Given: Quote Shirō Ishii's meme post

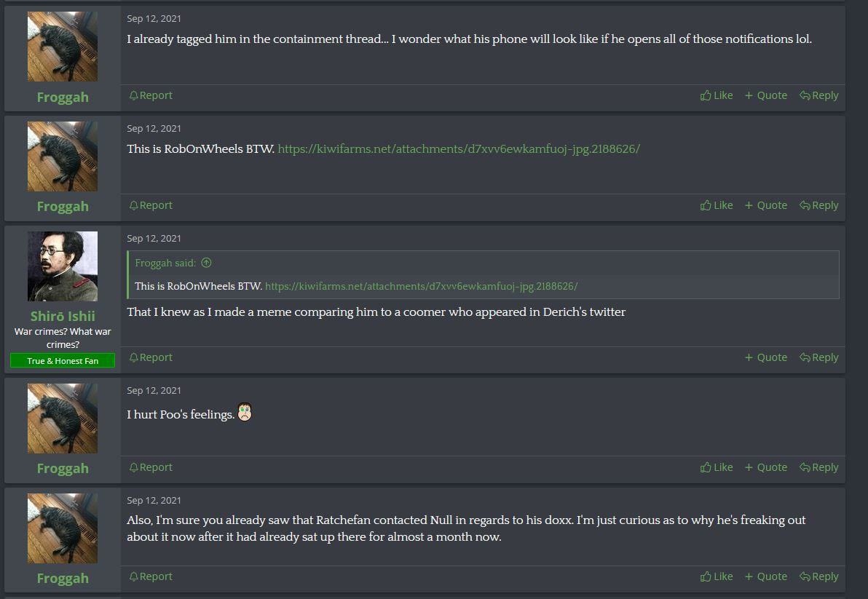Looking at the screenshot, I should click(765, 357).
